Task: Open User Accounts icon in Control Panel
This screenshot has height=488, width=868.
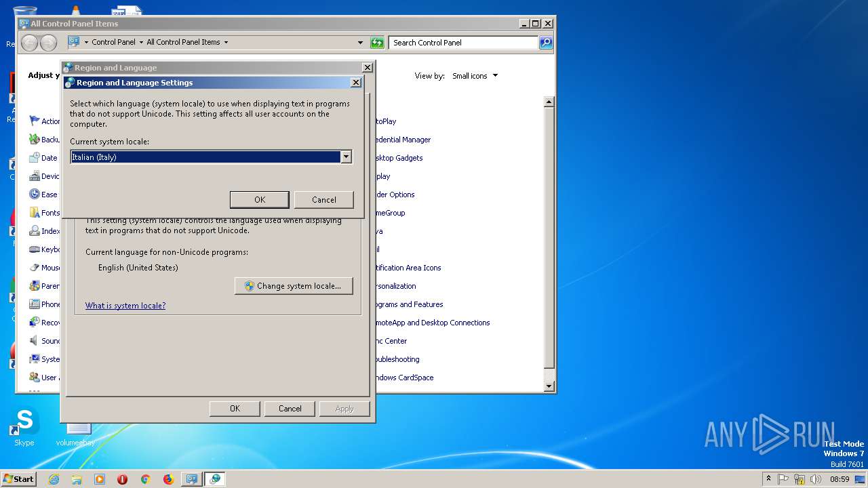Action: pyautogui.click(x=35, y=377)
